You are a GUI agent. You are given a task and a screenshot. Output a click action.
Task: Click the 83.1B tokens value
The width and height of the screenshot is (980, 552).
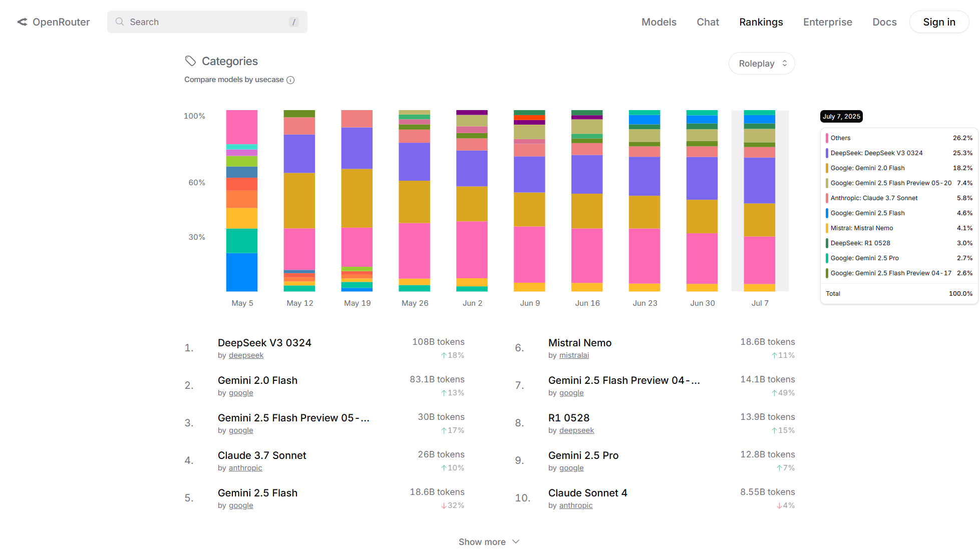pos(437,379)
